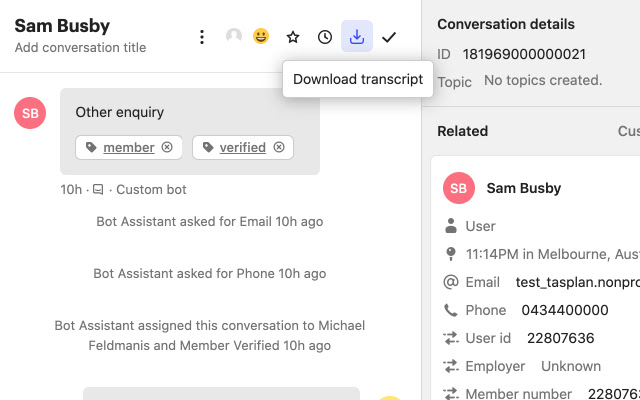Click the assigned to Michael Feldmanis event
The image size is (640, 400).
[x=210, y=336]
